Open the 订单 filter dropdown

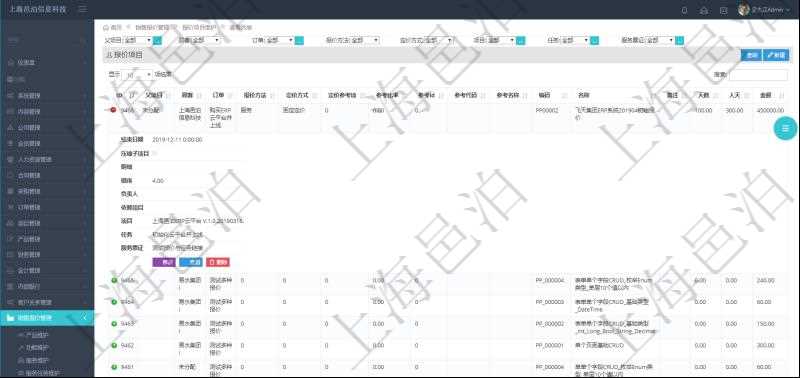280,40
